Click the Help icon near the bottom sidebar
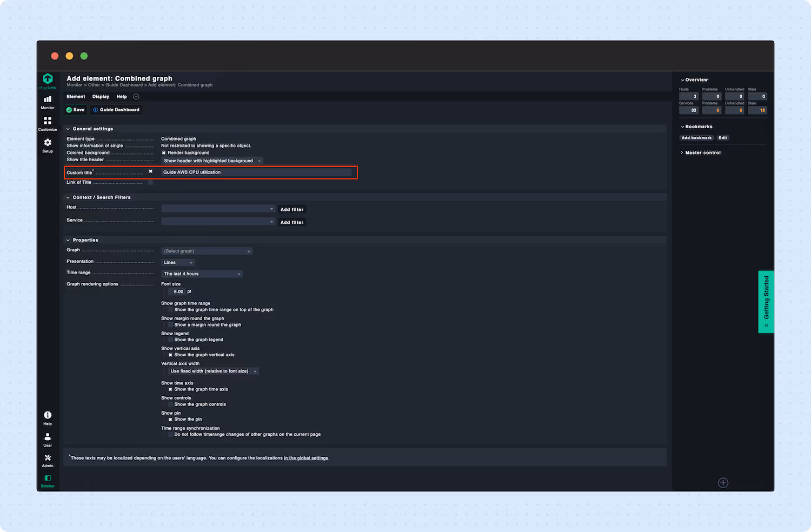Screen dimensions: 811x532 (x=48, y=417)
